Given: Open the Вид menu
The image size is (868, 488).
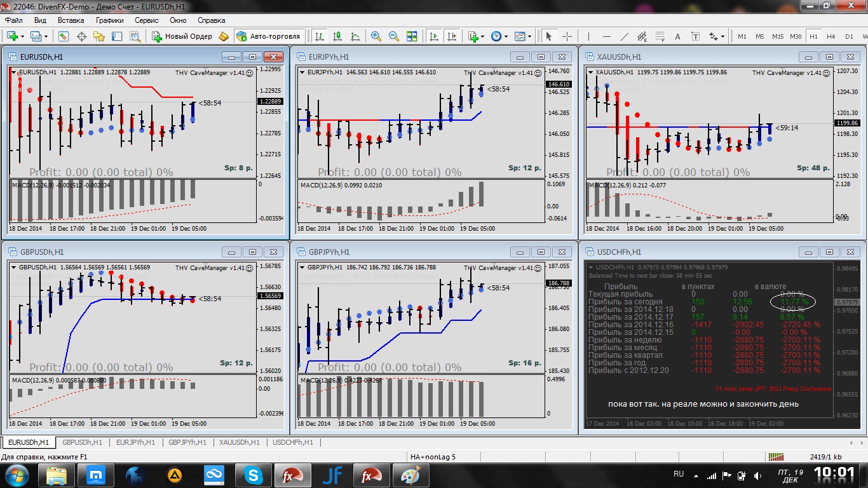Looking at the screenshot, I should [40, 20].
